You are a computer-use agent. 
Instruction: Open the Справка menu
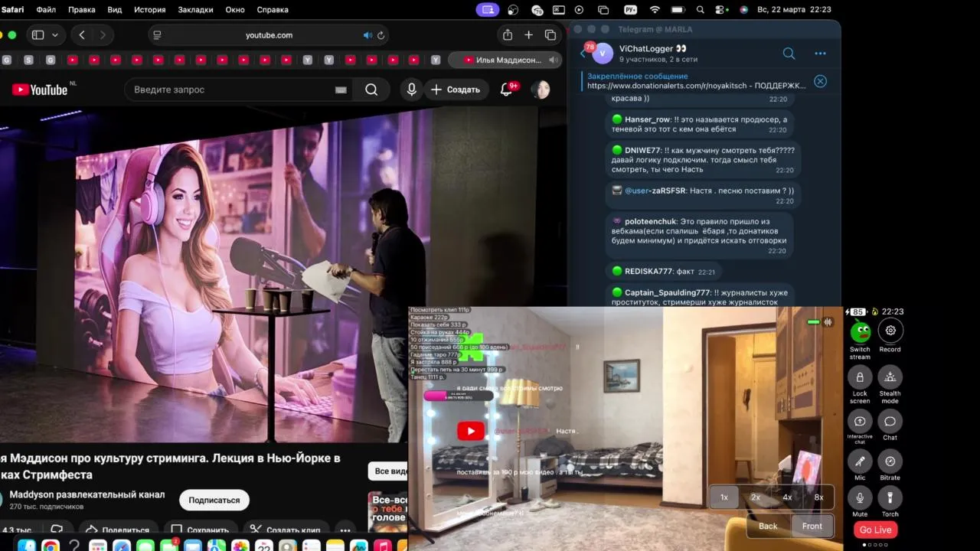coord(273,10)
